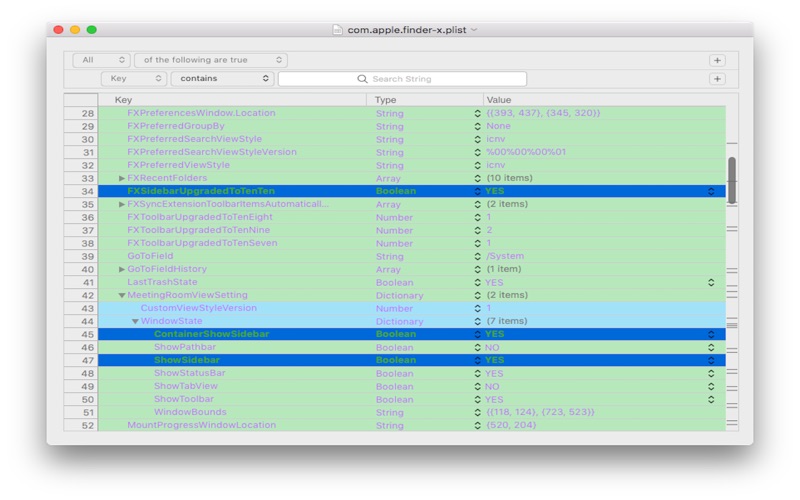Toggle ShowToolbar boolean value stepper
Image resolution: width=800 pixels, height=500 pixels.
click(x=711, y=399)
